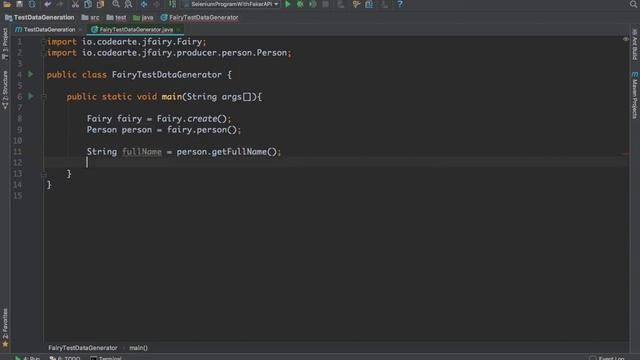640x360 pixels.
Task: Click the Build project icon
Action: [x=172, y=4]
